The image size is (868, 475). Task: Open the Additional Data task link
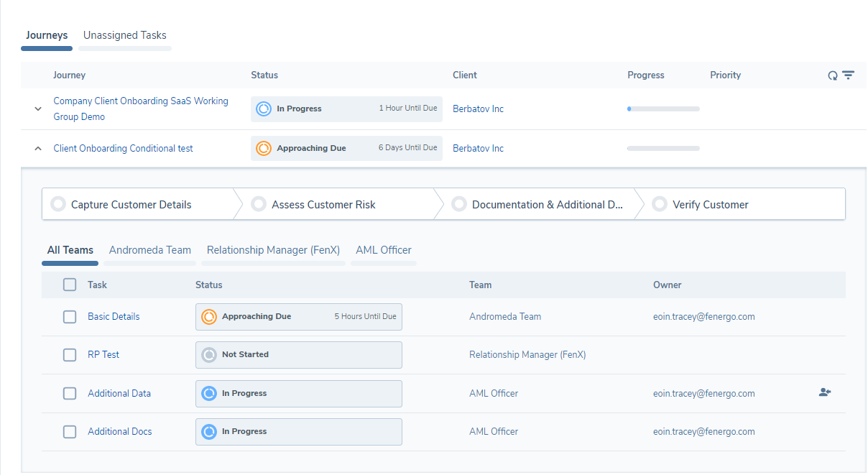119,393
